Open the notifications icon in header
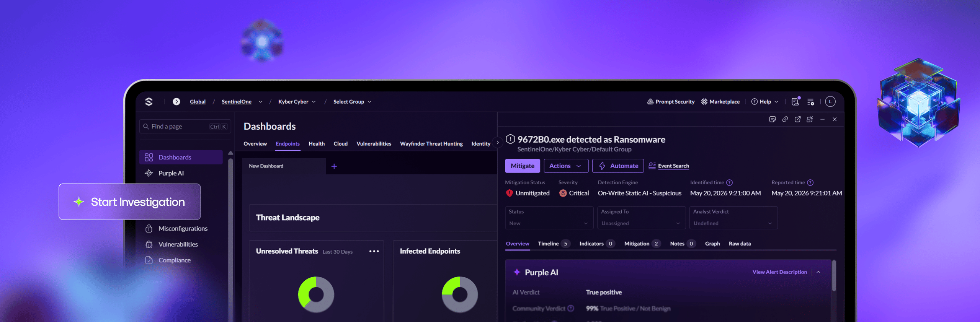 pyautogui.click(x=795, y=101)
